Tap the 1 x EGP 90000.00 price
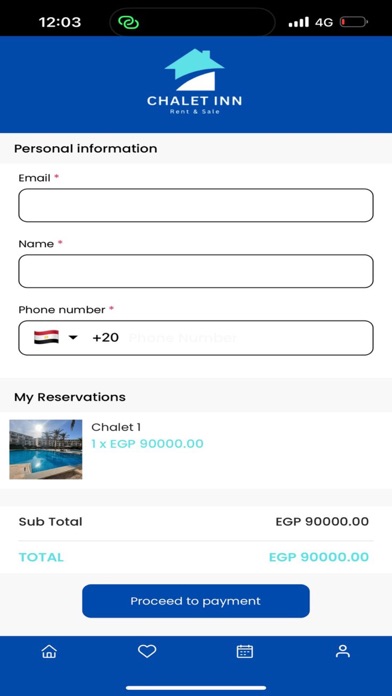This screenshot has width=392, height=696. (x=147, y=443)
